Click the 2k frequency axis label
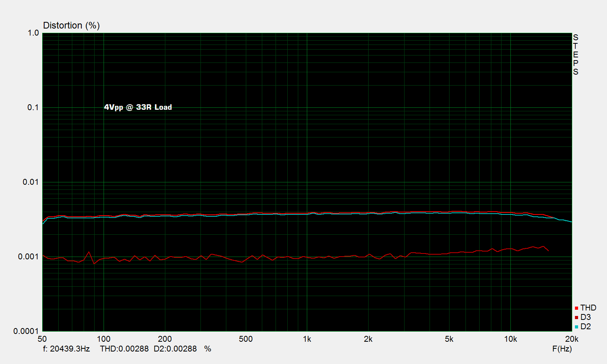Viewport: 607px width, 364px height. 368,339
